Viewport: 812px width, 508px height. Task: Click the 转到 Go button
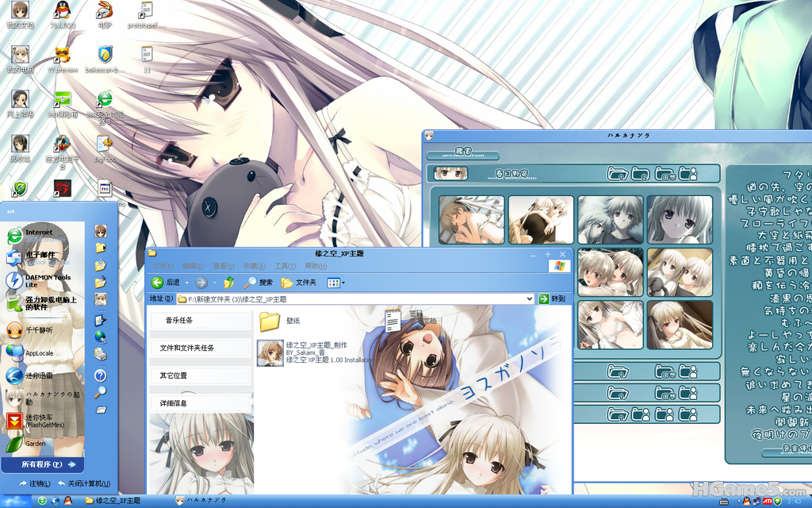[x=552, y=298]
